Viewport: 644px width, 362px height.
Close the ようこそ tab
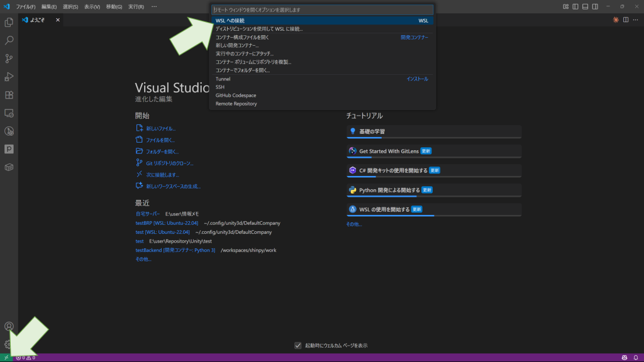coord(58,19)
